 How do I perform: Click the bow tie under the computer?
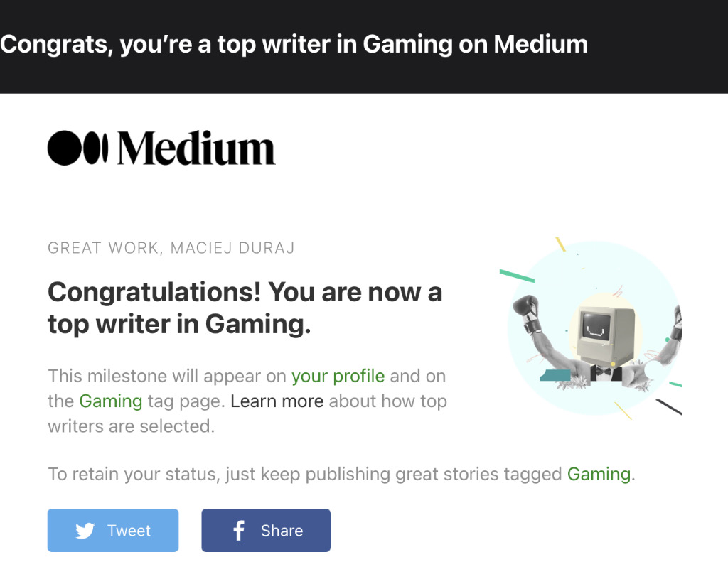pos(603,370)
